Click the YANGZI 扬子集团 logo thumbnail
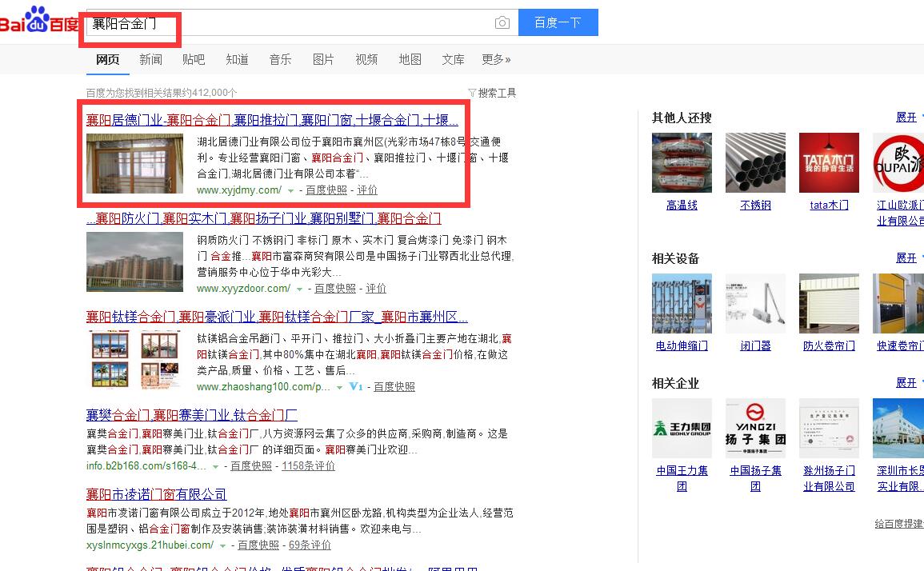 [755, 428]
